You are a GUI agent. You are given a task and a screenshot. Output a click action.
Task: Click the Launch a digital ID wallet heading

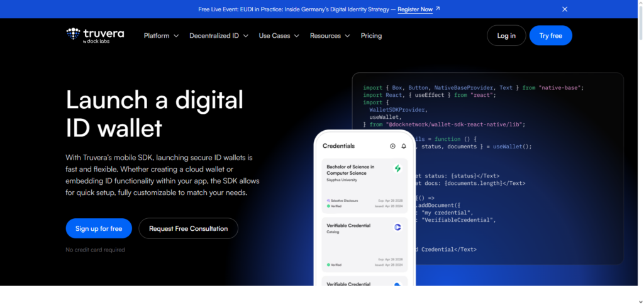pos(155,114)
